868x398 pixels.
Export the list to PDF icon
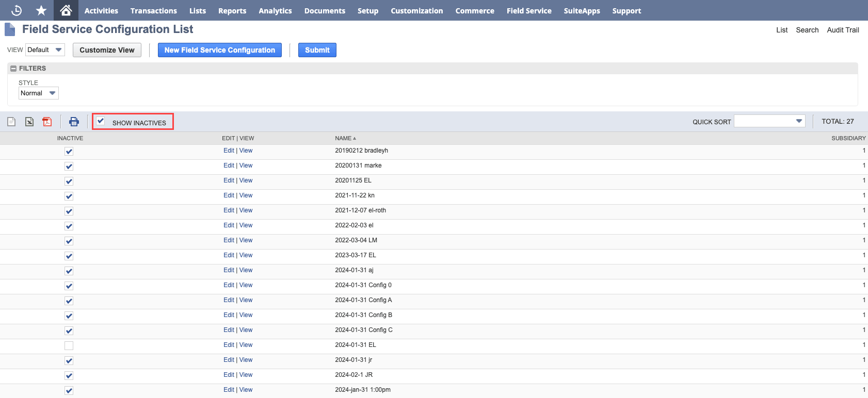coord(47,122)
